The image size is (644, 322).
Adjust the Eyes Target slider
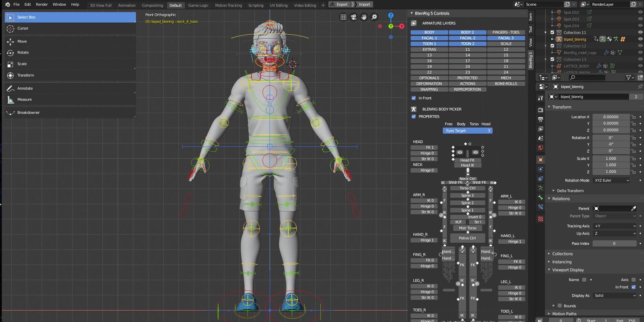point(467,131)
